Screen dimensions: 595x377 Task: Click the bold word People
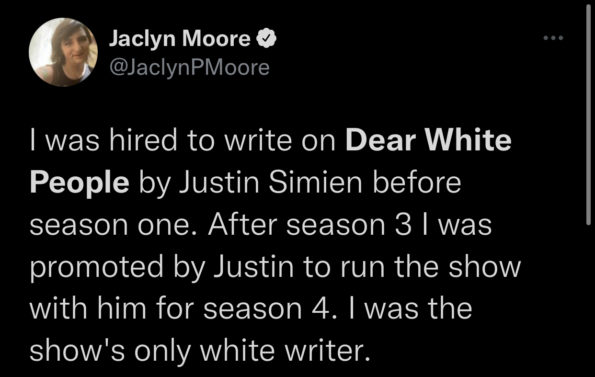coord(79,183)
